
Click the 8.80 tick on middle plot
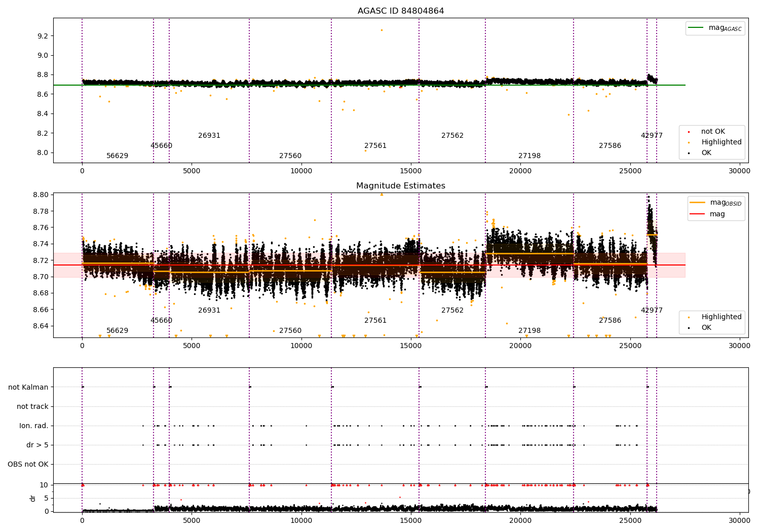coord(41,195)
